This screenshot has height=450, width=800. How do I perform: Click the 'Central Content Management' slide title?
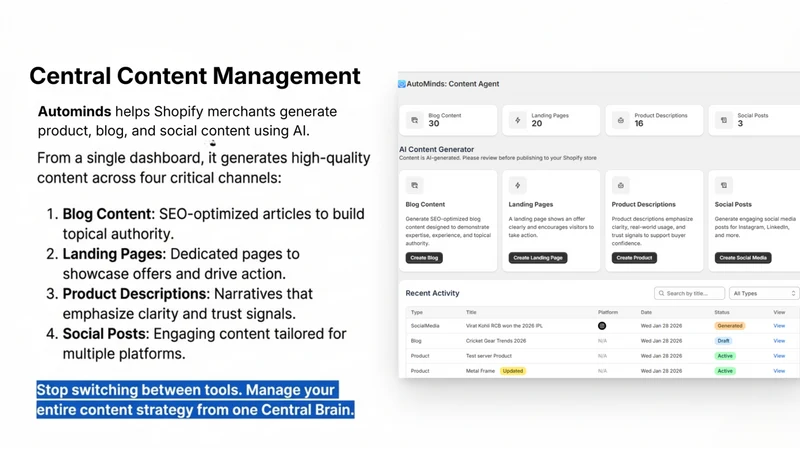pos(195,76)
